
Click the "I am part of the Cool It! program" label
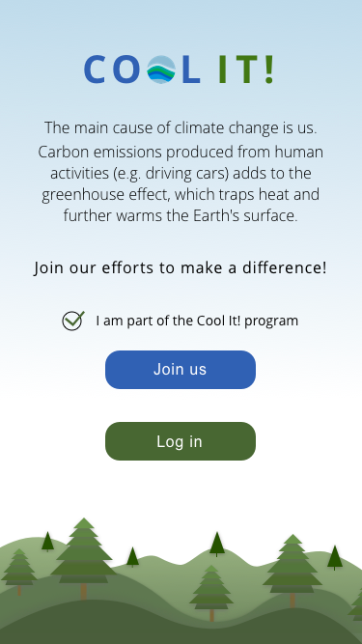[197, 321]
